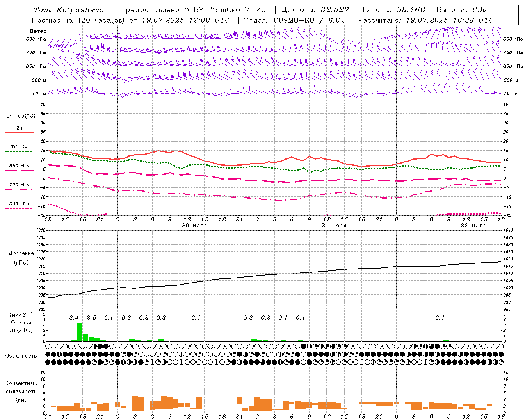Viewport: 525px width, 420px height.
Task: Click the 20 июля date label
Action: pos(194,226)
